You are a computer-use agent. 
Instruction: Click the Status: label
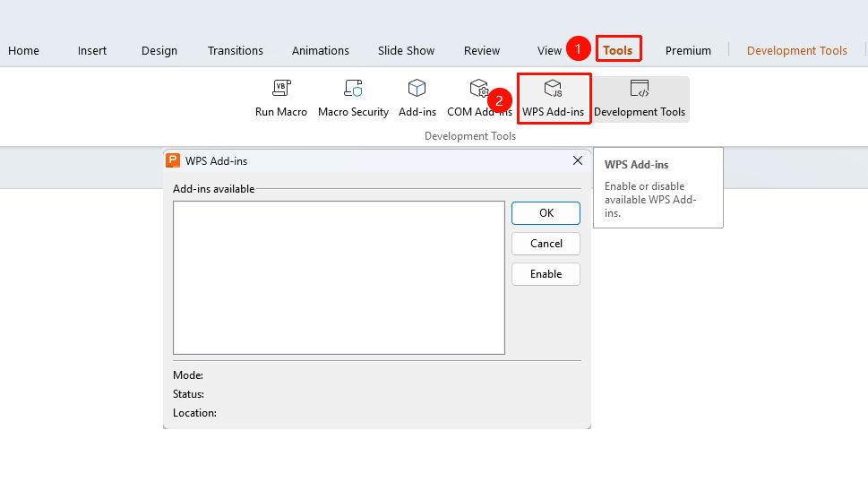coord(188,394)
